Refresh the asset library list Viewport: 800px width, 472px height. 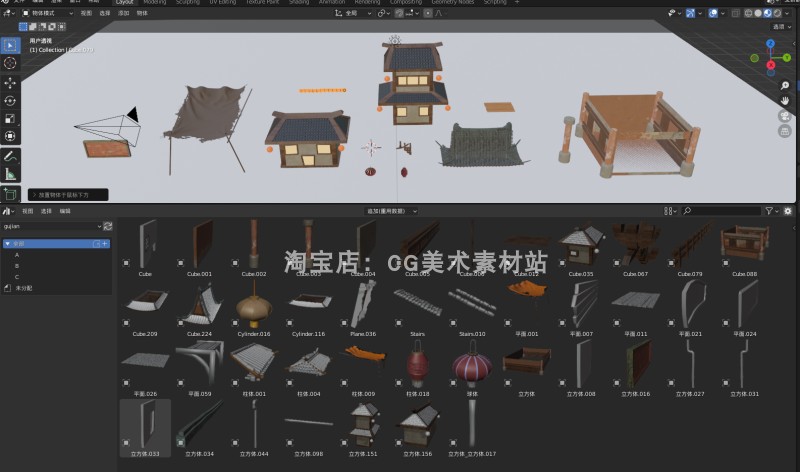[108, 226]
